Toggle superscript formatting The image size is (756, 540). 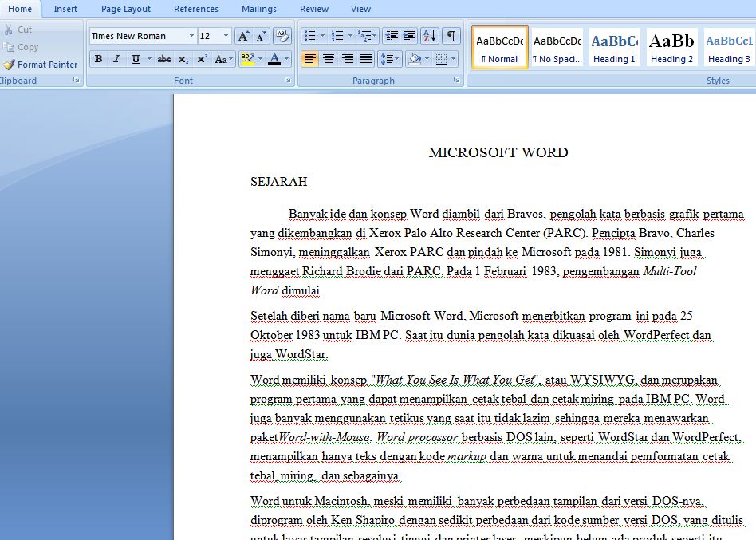coord(203,57)
